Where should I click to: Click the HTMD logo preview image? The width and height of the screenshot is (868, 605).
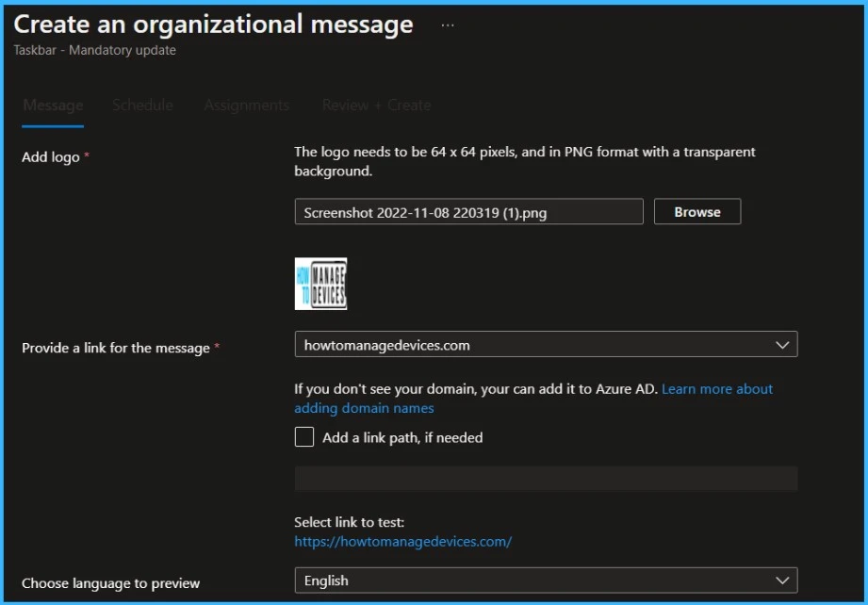point(320,284)
